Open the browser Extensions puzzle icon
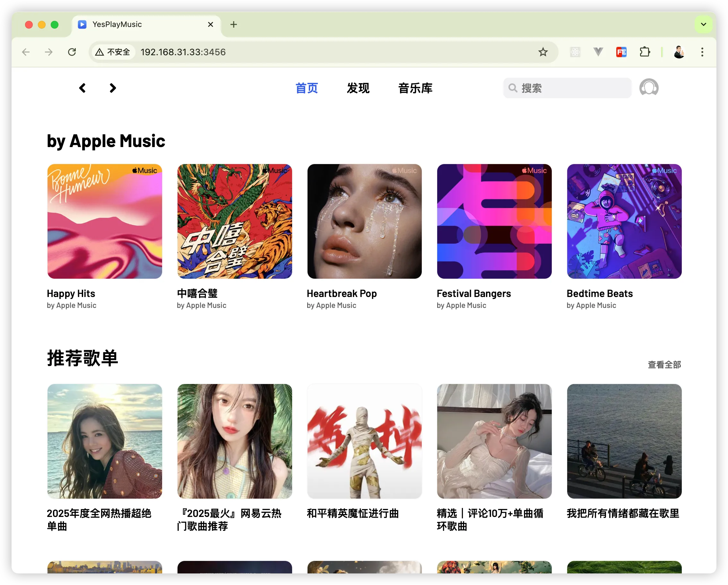The image size is (728, 585). coord(645,52)
